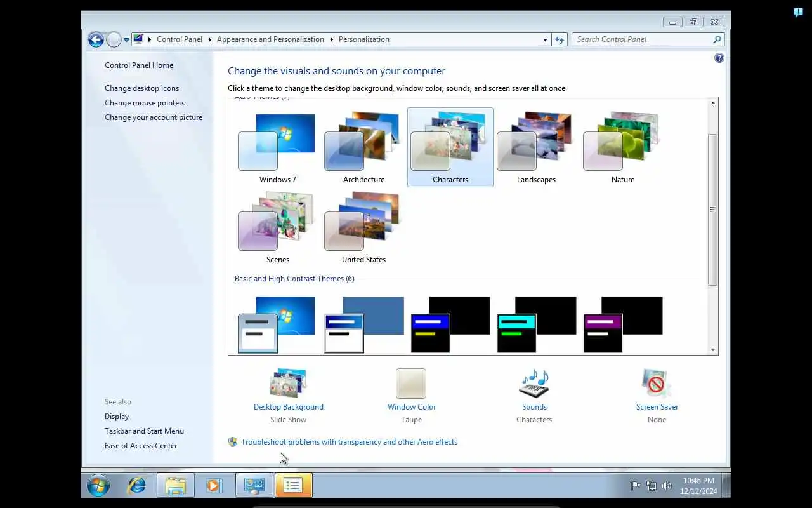This screenshot has height=508, width=812.
Task: Open the Screen Saver icon
Action: click(656, 384)
